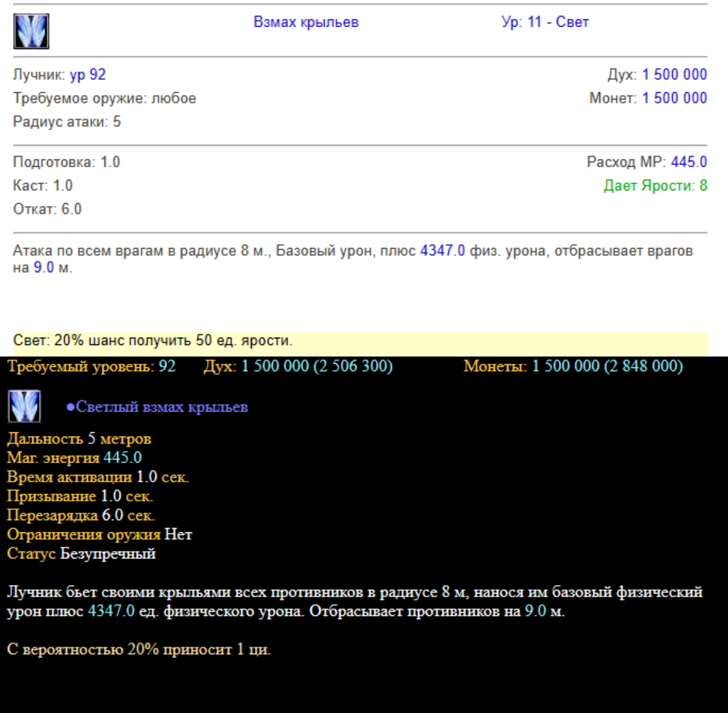
Task: Click the green Дает Ярости: 8 text
Action: 655,186
